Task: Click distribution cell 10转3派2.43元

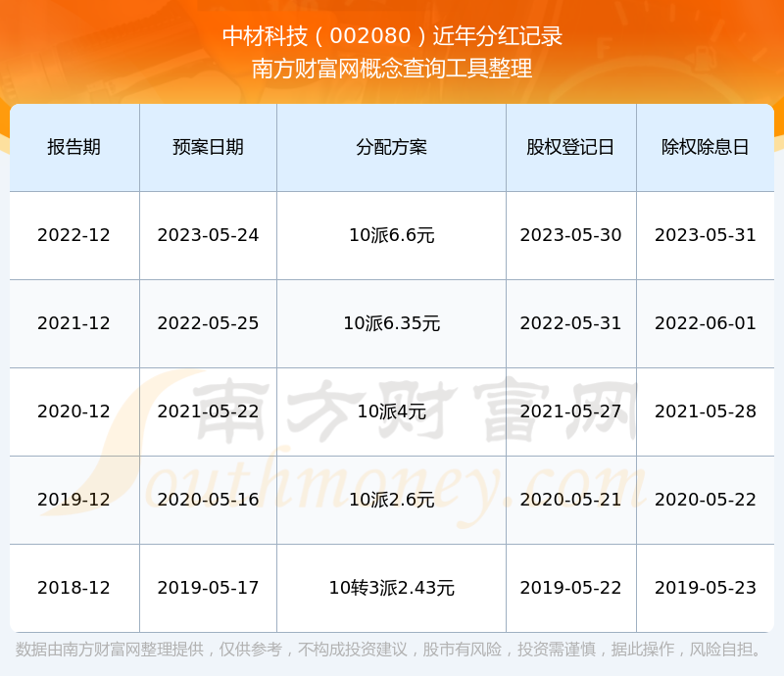Action: click(391, 588)
